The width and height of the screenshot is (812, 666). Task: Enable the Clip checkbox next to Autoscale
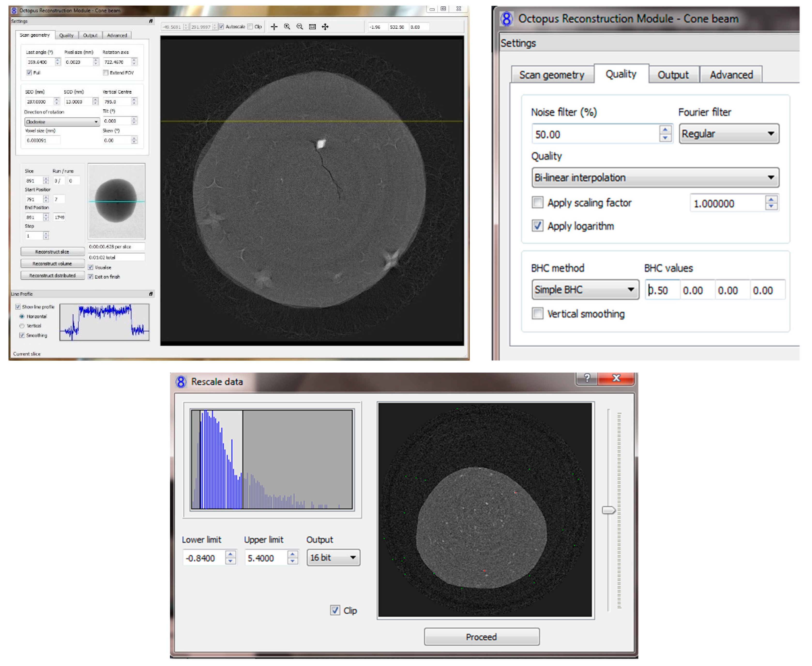click(250, 26)
